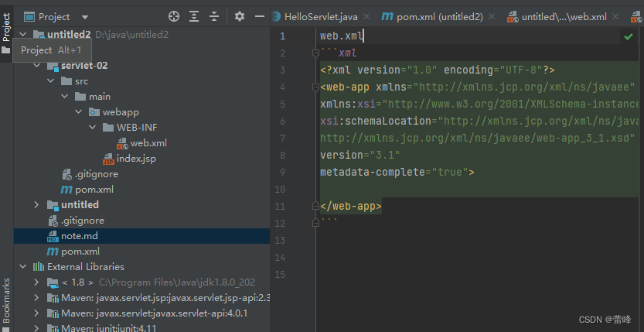The height and width of the screenshot is (332, 644).
Task: Select the root-level .gitignore file
Action: tap(83, 221)
